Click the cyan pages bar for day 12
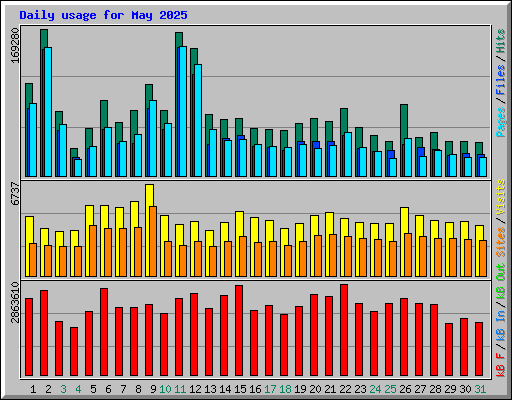Viewport: 512px width, 400px height. click(x=198, y=120)
